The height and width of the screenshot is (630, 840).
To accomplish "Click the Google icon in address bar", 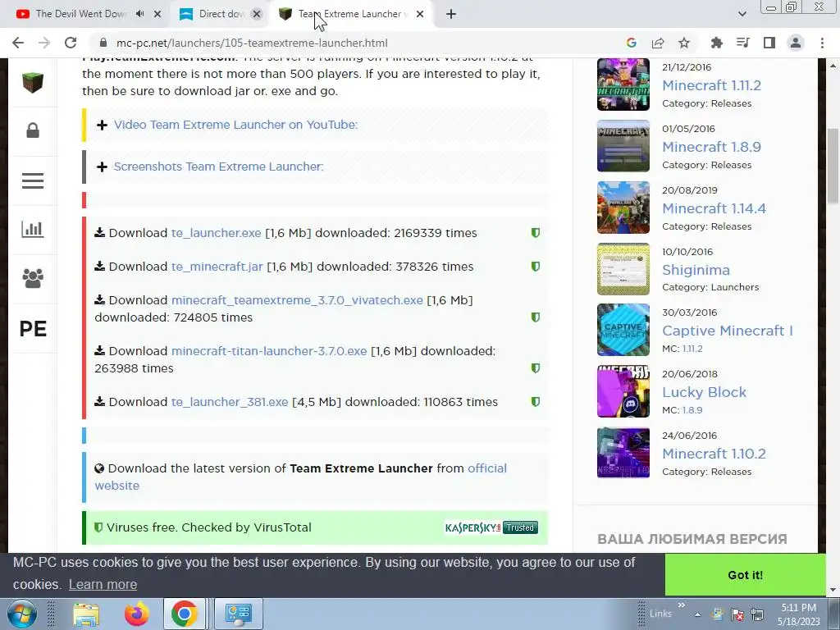I will point(632,43).
